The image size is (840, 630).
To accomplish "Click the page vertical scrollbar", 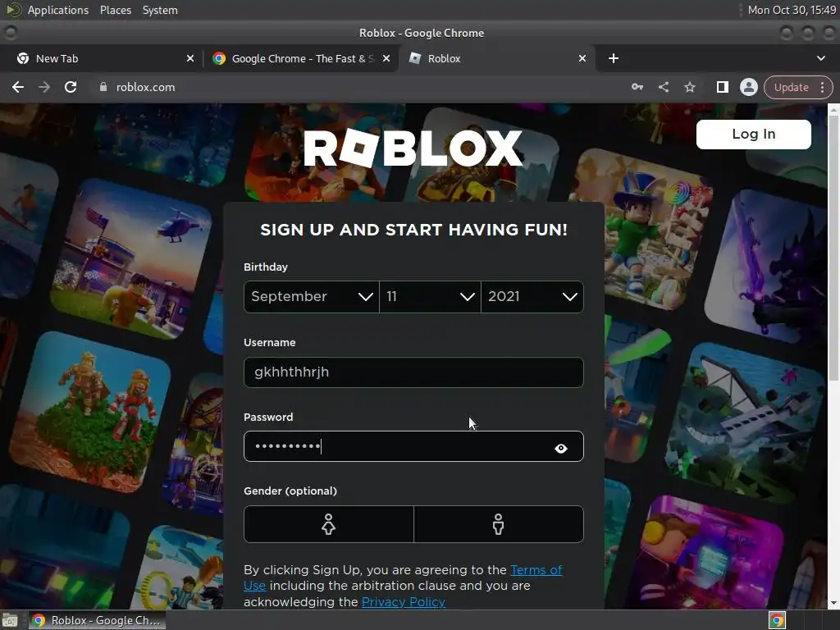I will 833,246.
